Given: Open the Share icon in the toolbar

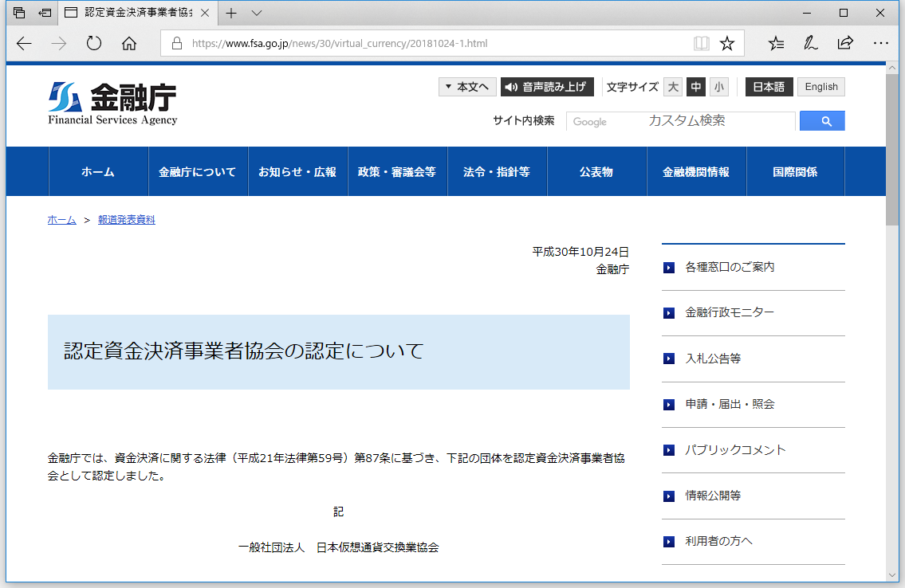Looking at the screenshot, I should [x=845, y=43].
